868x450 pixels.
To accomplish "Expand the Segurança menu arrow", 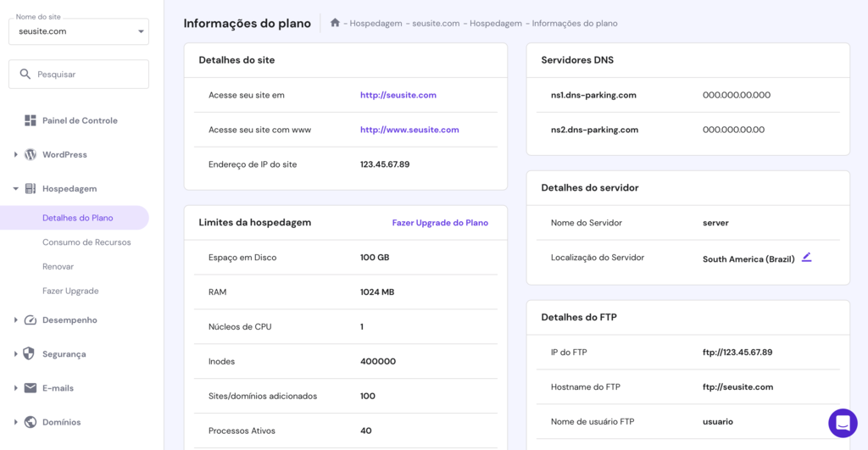I will (15, 353).
